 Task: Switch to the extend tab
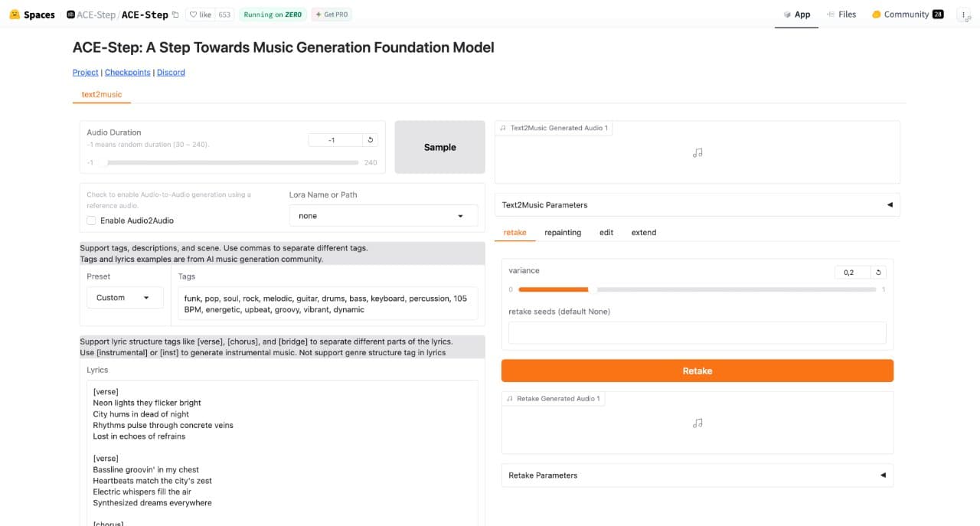644,232
